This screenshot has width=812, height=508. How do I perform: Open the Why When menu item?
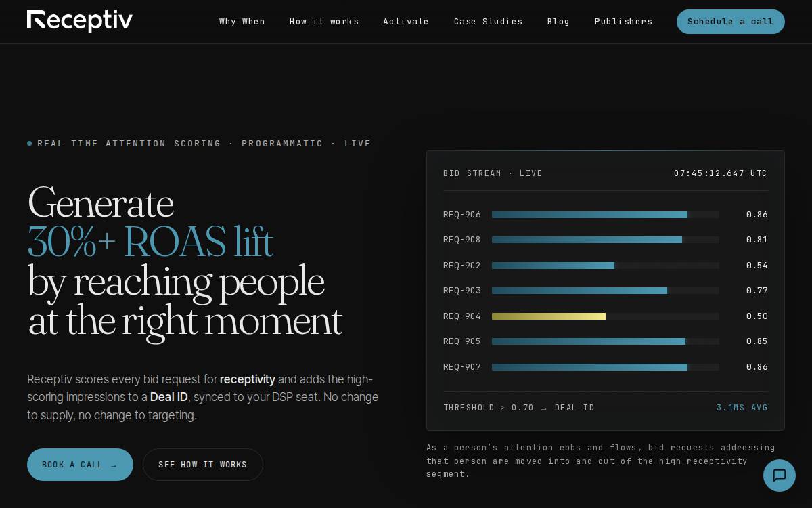(x=242, y=22)
